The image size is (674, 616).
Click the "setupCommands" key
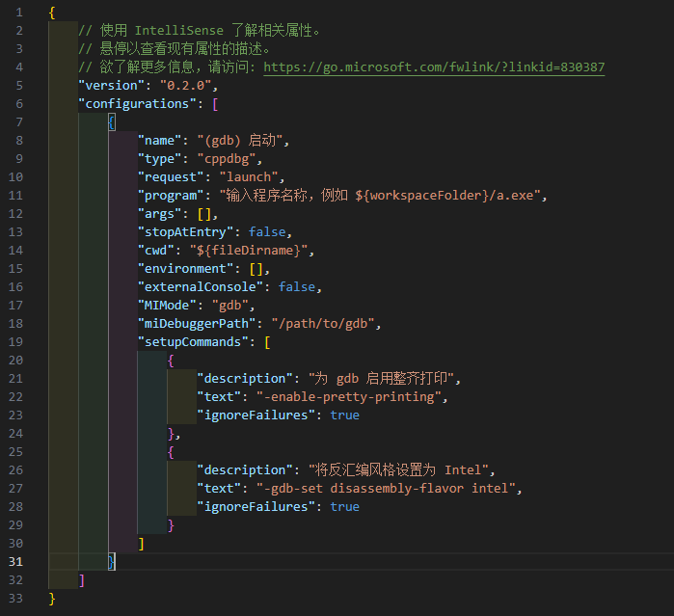coord(193,342)
